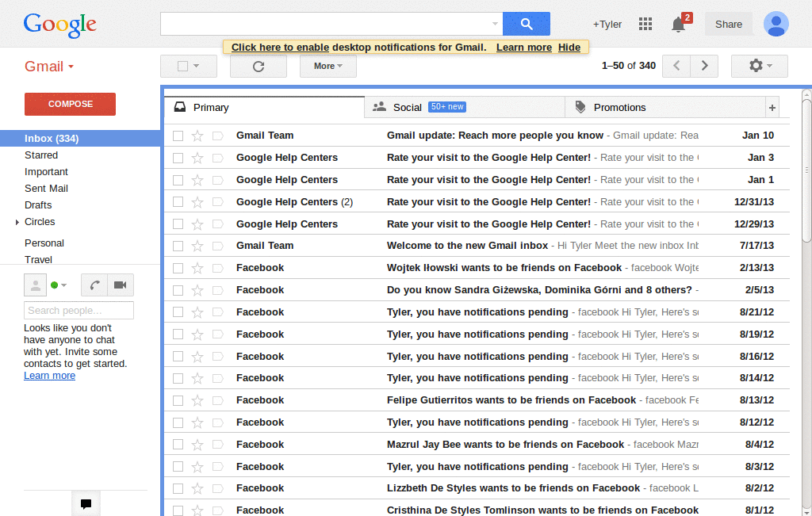Star the Gmail Team update email
This screenshot has height=516, width=812.
pos(198,135)
